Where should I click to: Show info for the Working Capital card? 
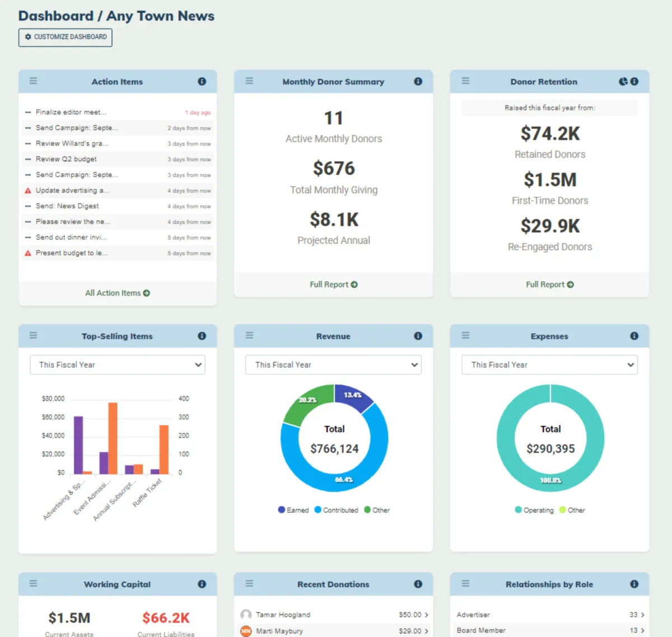[202, 584]
